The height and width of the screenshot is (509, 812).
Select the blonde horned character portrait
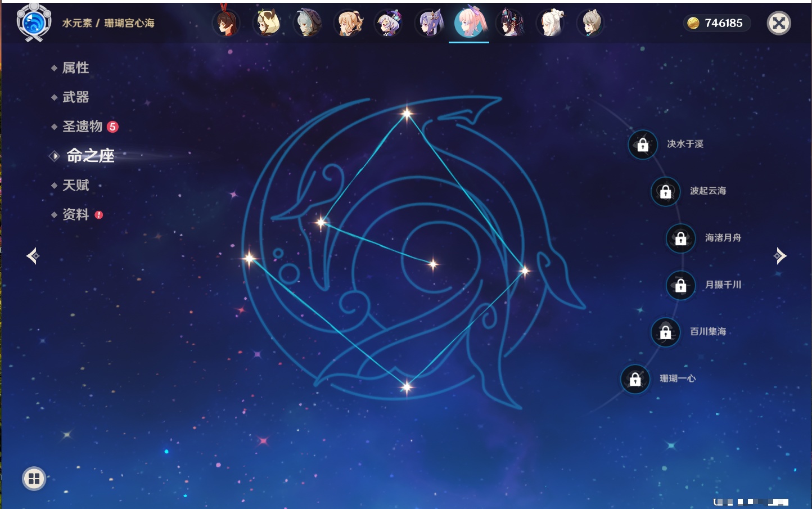coord(267,23)
